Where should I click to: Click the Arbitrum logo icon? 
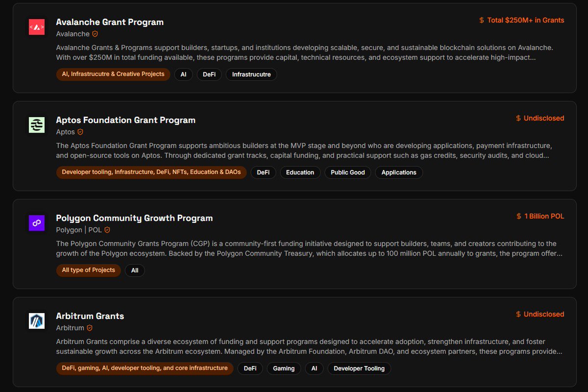(x=37, y=321)
